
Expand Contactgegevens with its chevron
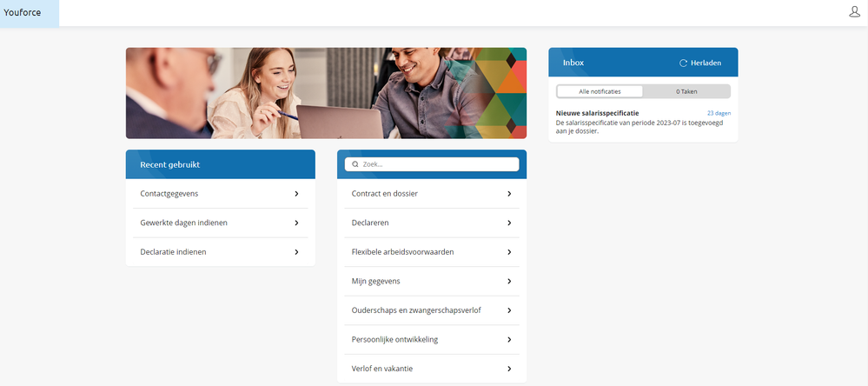[296, 194]
